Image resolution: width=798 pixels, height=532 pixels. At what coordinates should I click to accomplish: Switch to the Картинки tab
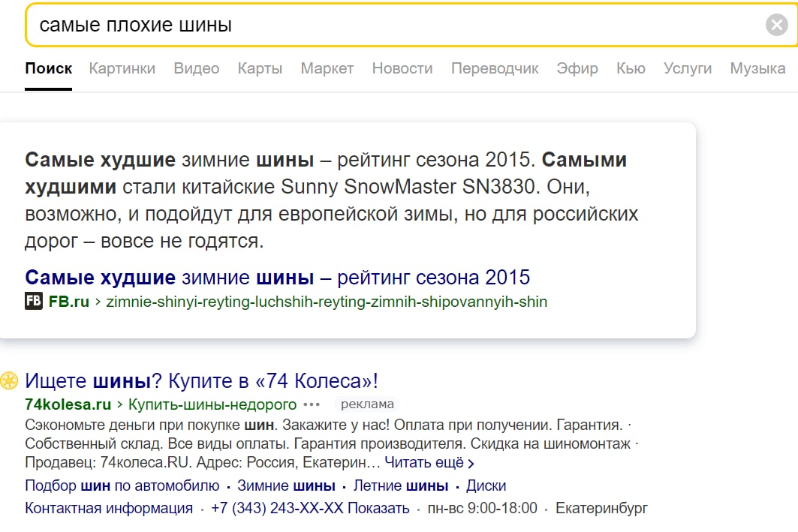coord(122,68)
